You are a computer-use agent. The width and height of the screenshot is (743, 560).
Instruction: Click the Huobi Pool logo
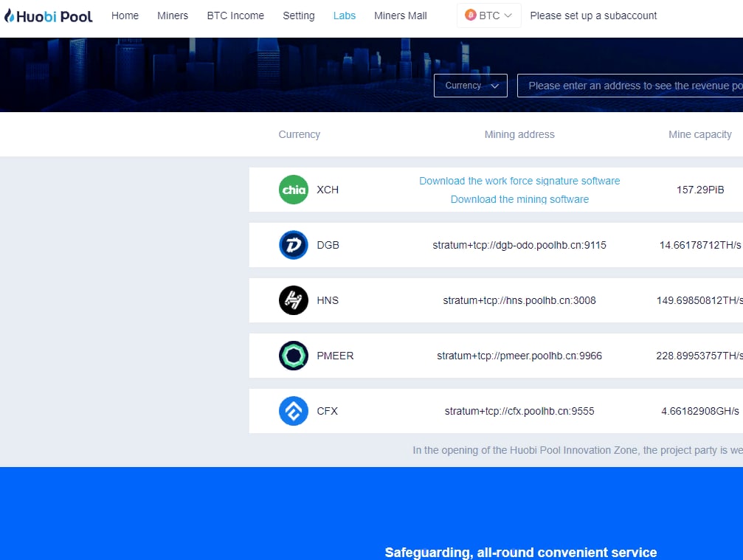[49, 16]
